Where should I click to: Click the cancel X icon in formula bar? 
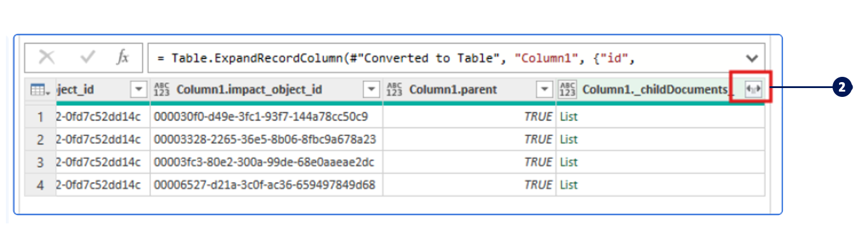click(x=47, y=57)
